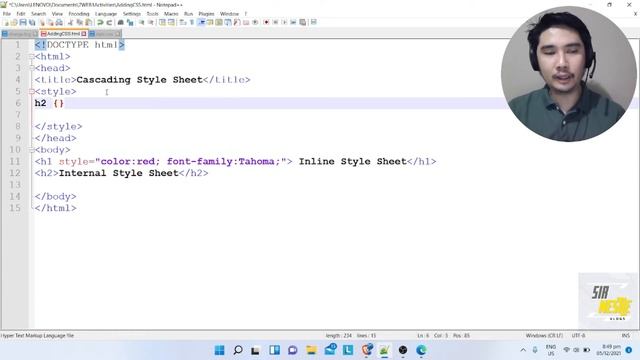Collapse the style block fold on line 5
This screenshot has width=640, height=360.
click(x=31, y=92)
